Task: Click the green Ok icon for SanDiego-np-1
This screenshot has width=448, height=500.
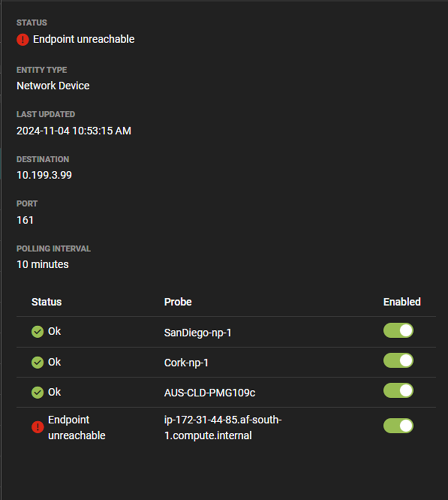Action: 38,332
